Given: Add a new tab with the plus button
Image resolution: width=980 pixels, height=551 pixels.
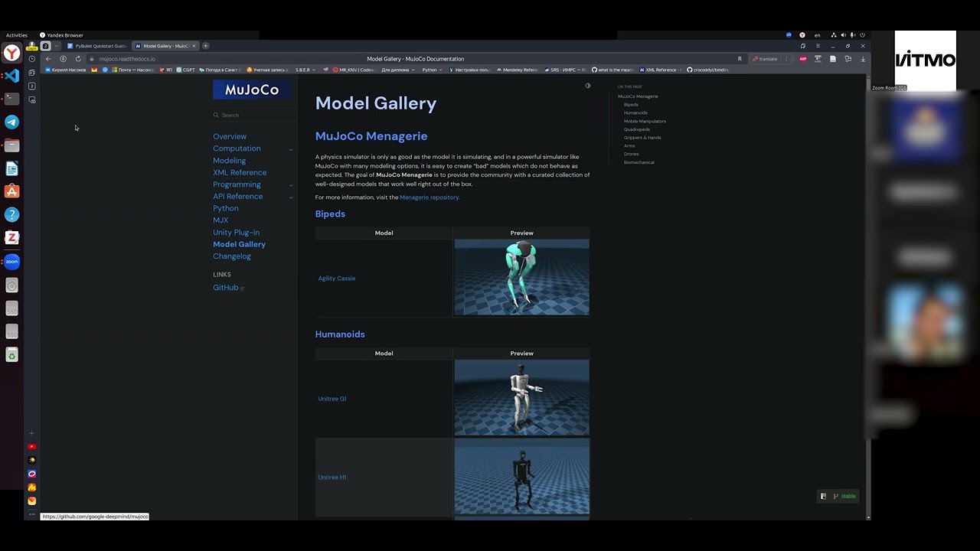Looking at the screenshot, I should pyautogui.click(x=205, y=46).
